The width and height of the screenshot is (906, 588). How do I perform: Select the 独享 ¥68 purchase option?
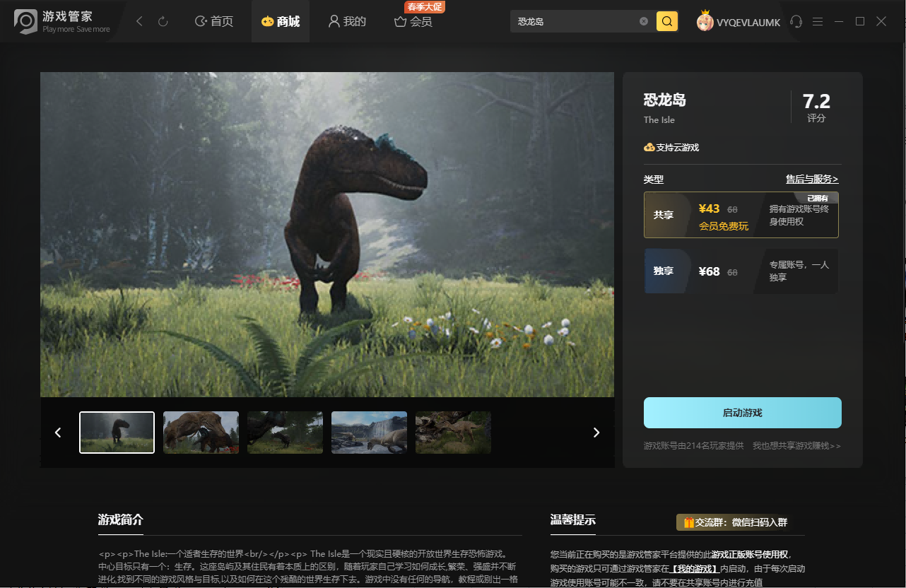[741, 271]
